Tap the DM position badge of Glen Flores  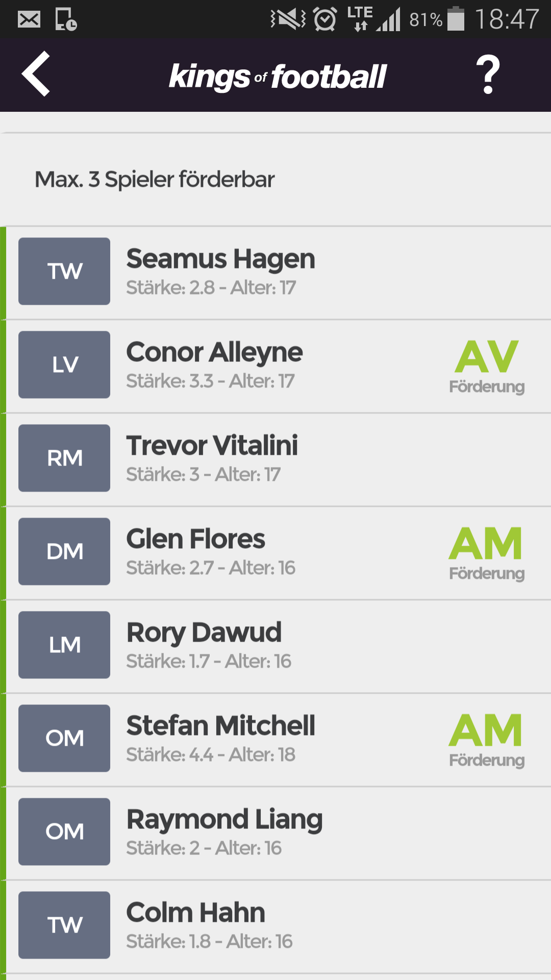point(64,551)
